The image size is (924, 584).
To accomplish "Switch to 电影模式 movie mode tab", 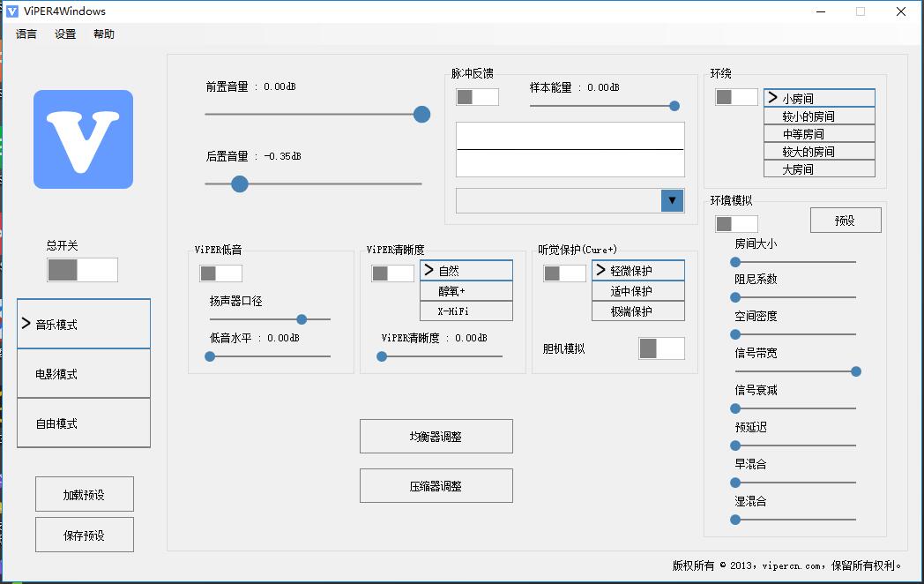I will (84, 374).
